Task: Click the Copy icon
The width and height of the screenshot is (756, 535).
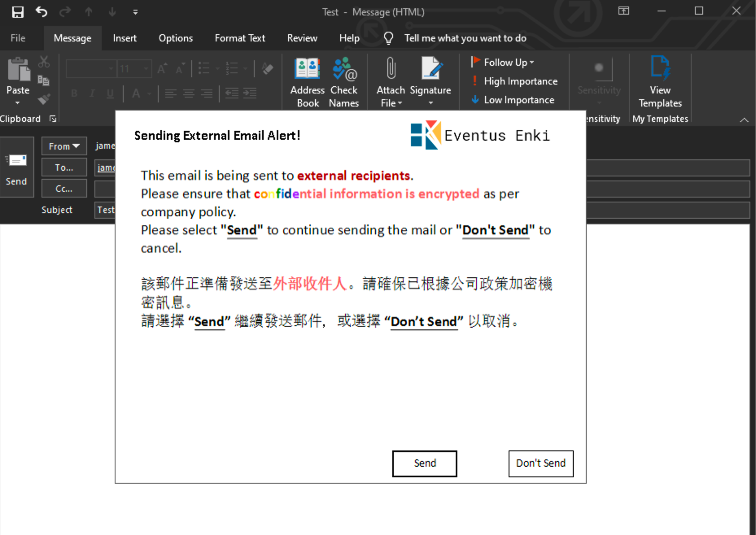Action: click(44, 80)
